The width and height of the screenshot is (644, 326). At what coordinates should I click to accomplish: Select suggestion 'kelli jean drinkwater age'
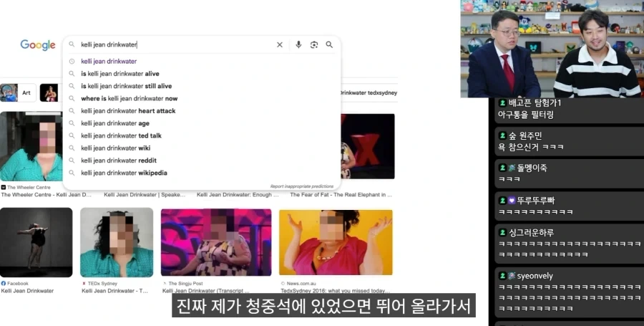tap(115, 123)
